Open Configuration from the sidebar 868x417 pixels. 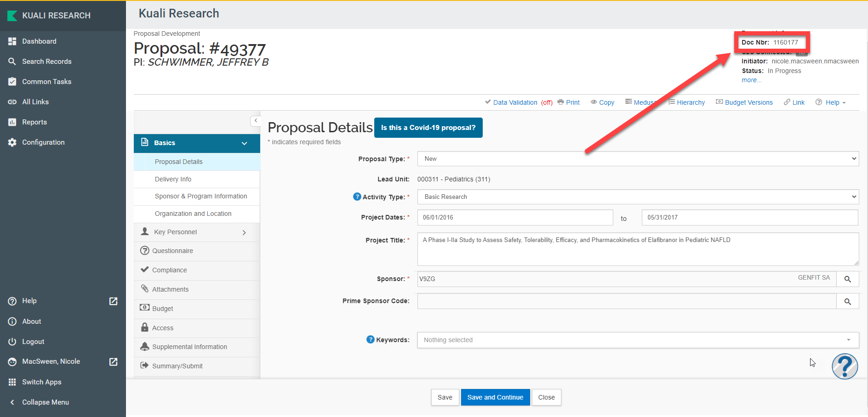(x=43, y=142)
